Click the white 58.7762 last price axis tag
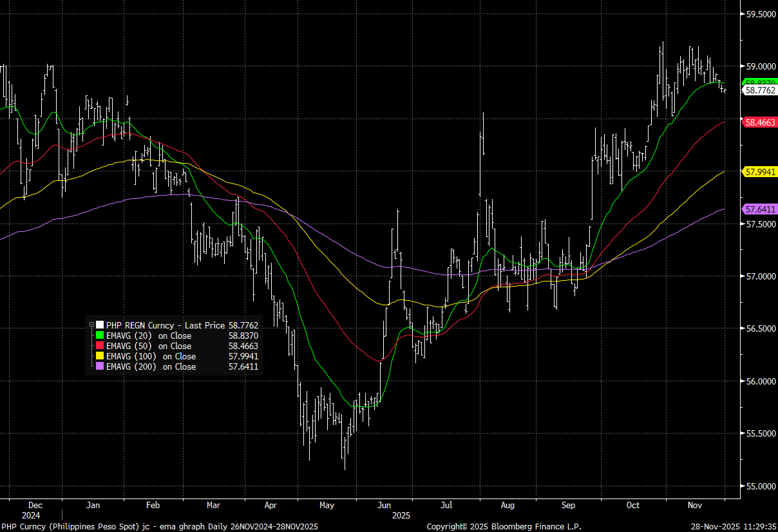 (759, 91)
